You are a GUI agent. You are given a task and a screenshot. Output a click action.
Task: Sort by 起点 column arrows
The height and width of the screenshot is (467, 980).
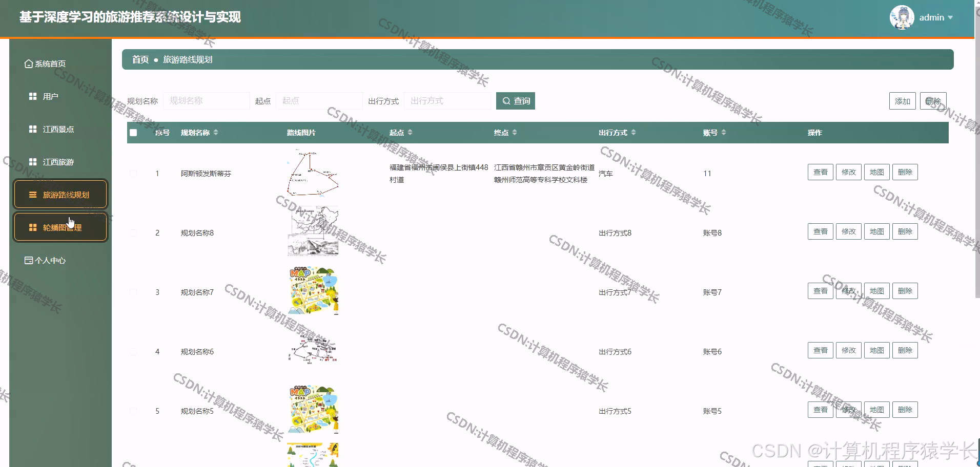pos(410,133)
